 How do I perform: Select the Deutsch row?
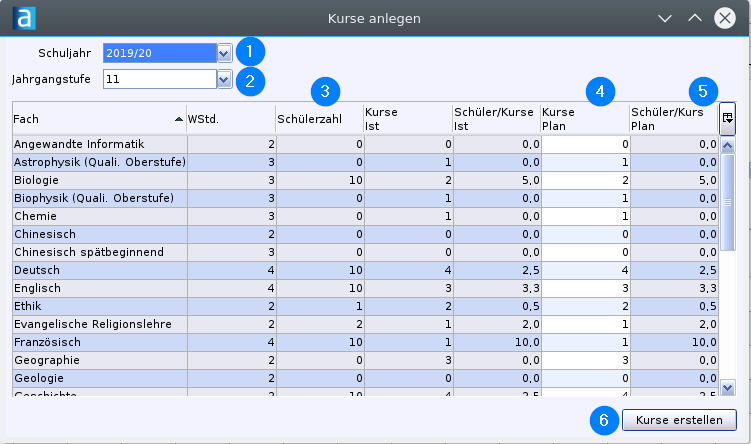coord(365,270)
